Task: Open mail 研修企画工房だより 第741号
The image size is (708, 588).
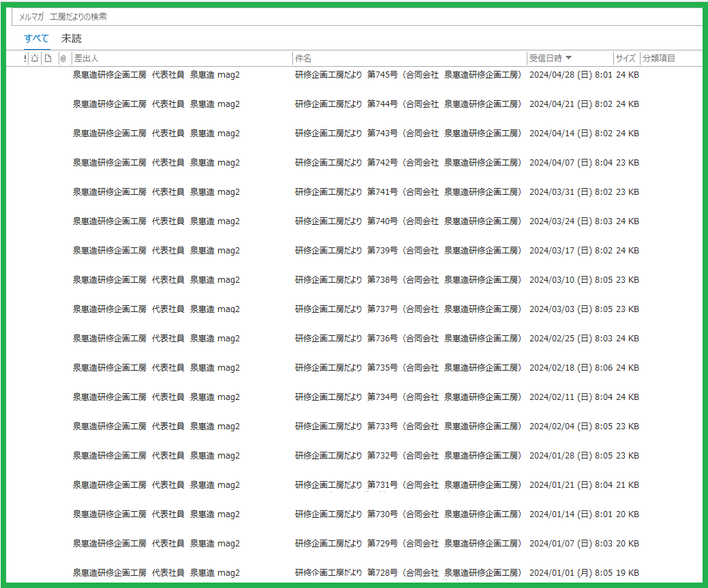Action: click(x=407, y=192)
